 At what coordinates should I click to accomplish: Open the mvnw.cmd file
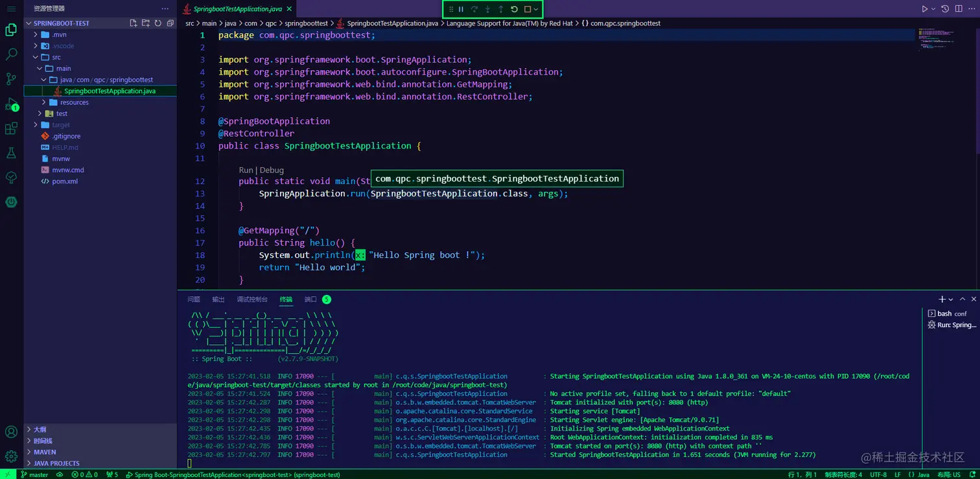click(x=100, y=170)
